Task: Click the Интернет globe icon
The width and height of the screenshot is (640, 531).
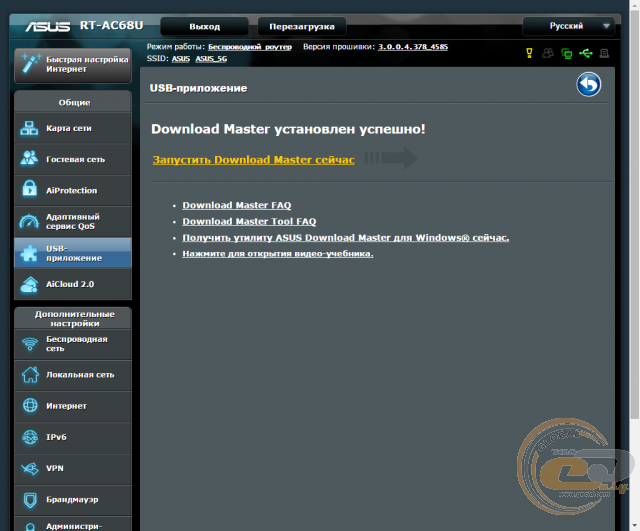Action: 30,405
